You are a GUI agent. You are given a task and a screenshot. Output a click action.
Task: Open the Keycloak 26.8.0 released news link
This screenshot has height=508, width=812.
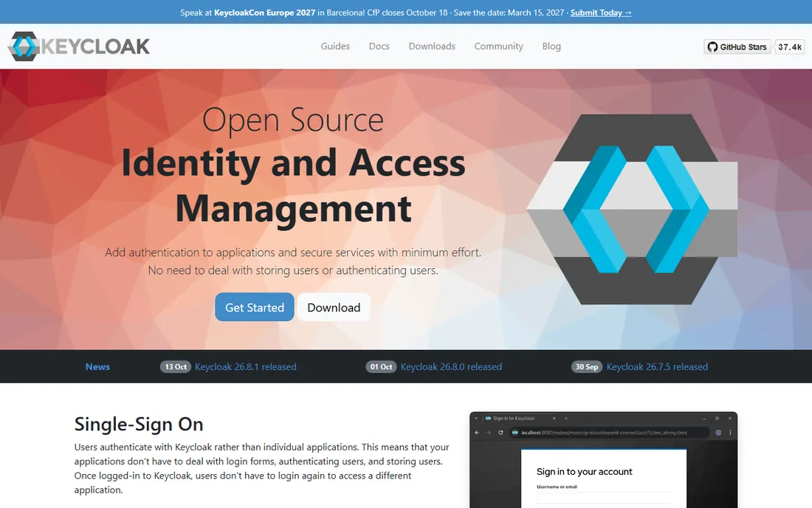[x=451, y=367]
